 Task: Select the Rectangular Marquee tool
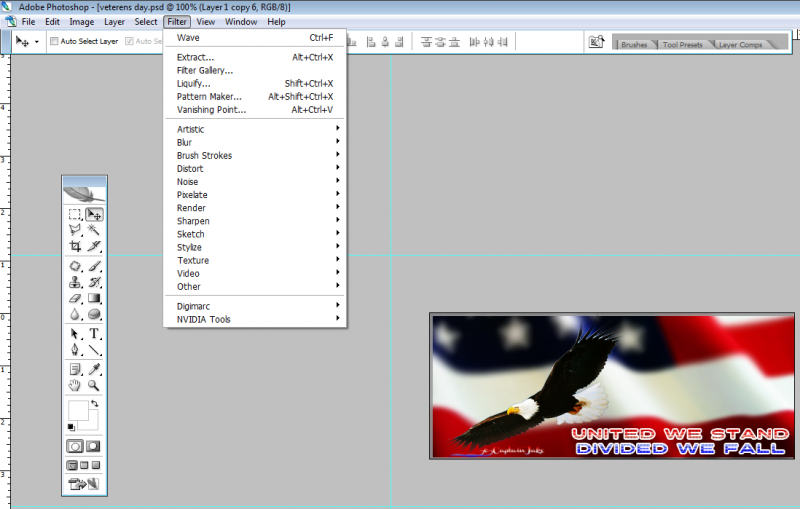[x=75, y=214]
